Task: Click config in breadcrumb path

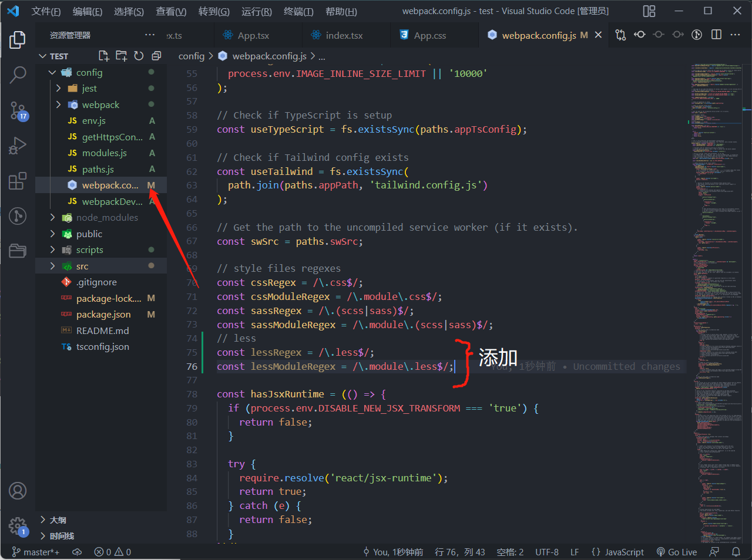Action: pos(191,56)
